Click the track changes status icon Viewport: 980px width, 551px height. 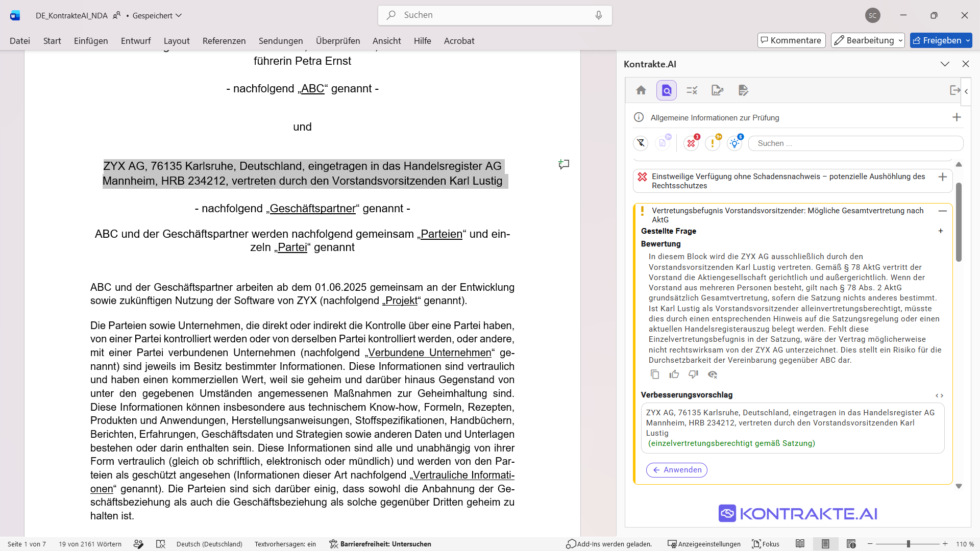pos(138,544)
